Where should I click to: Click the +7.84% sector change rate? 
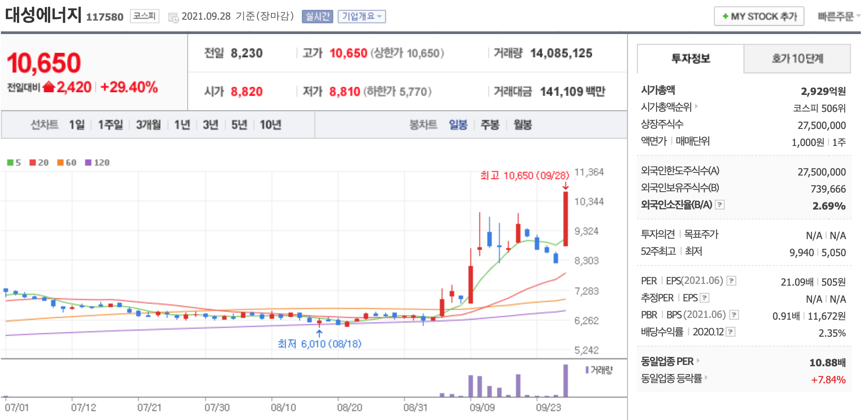(x=828, y=380)
